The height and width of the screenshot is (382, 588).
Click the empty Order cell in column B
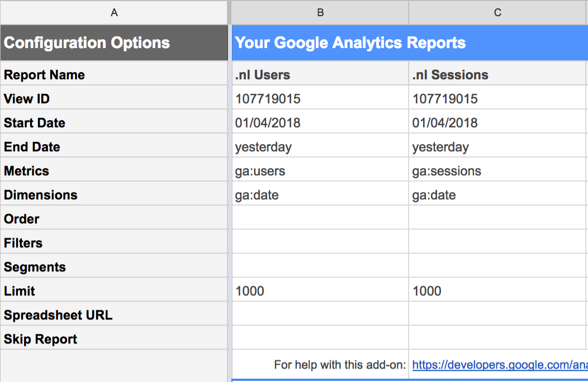tap(320, 218)
